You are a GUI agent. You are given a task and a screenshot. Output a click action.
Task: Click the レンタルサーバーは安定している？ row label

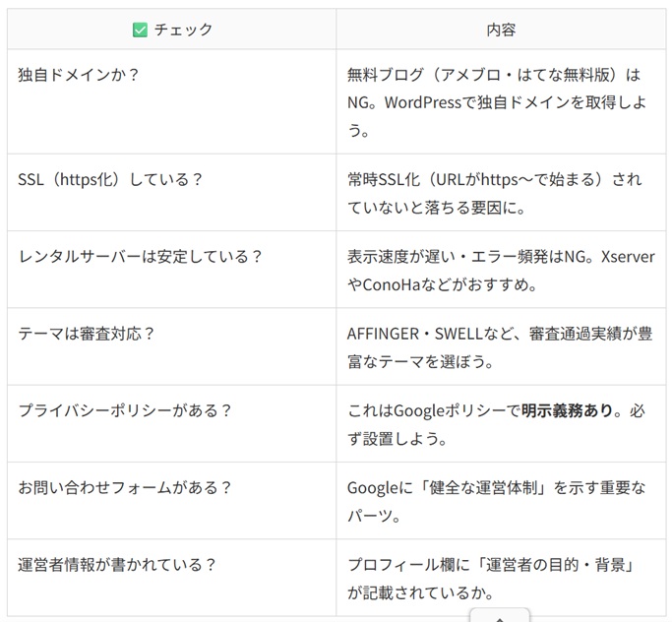coord(141,256)
